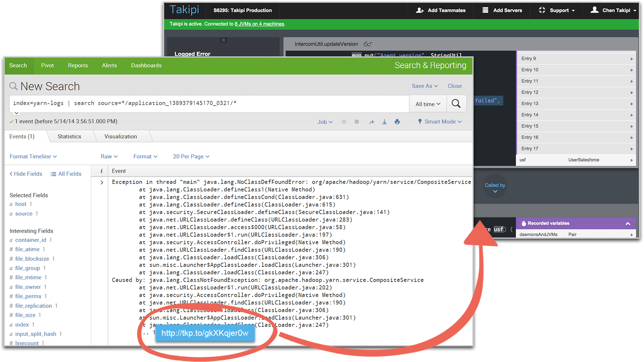Click the Smart Mode lightbulb icon

tap(420, 121)
